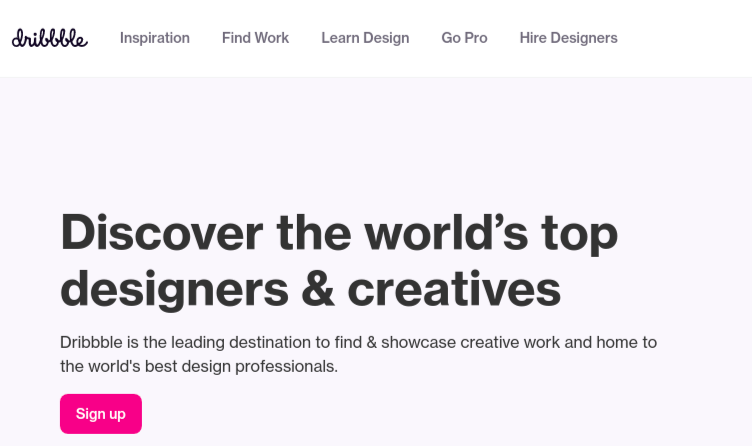Click empty space right of Sign up button
Image resolution: width=752 pixels, height=446 pixels.
pos(400,414)
